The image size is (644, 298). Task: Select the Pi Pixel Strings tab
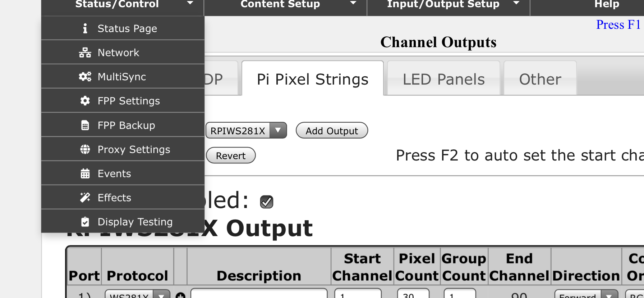point(312,79)
